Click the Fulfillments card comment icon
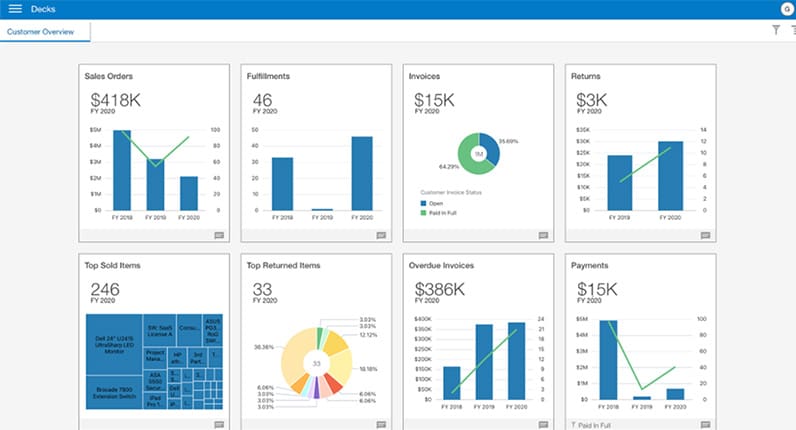Viewport: 796px width, 430px height. point(381,235)
